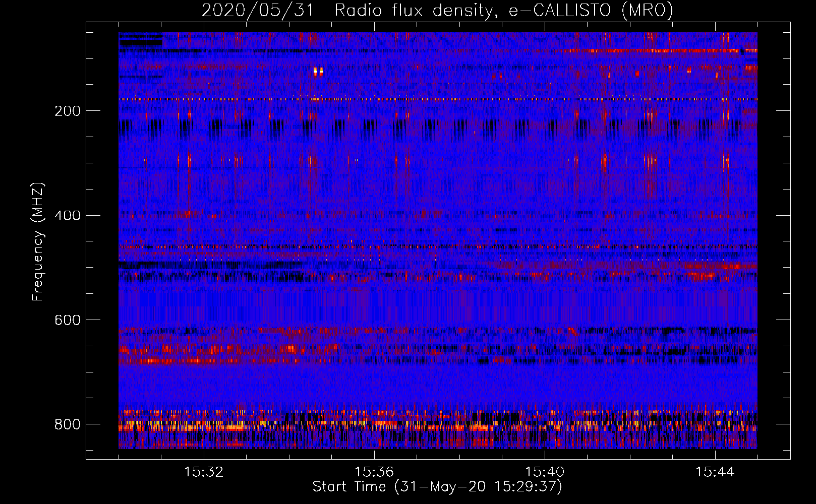Click the 'Frequency (MHZ)' axis label
The image size is (816, 504).
coord(38,242)
